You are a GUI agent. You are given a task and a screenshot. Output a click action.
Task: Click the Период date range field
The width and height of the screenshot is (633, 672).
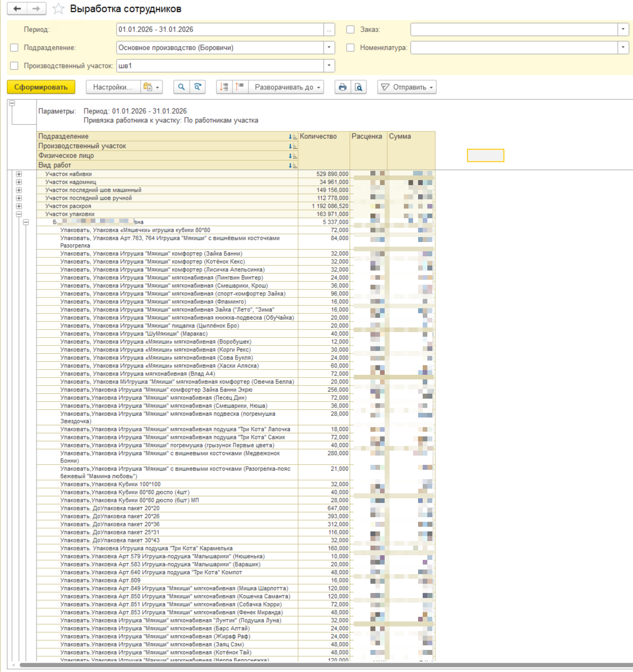tap(220, 30)
